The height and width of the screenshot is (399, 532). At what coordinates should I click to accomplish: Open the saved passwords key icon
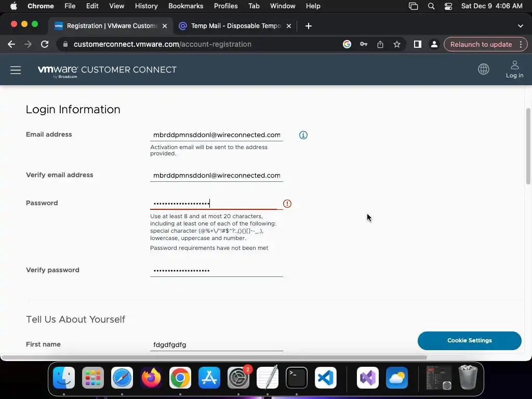pyautogui.click(x=363, y=45)
